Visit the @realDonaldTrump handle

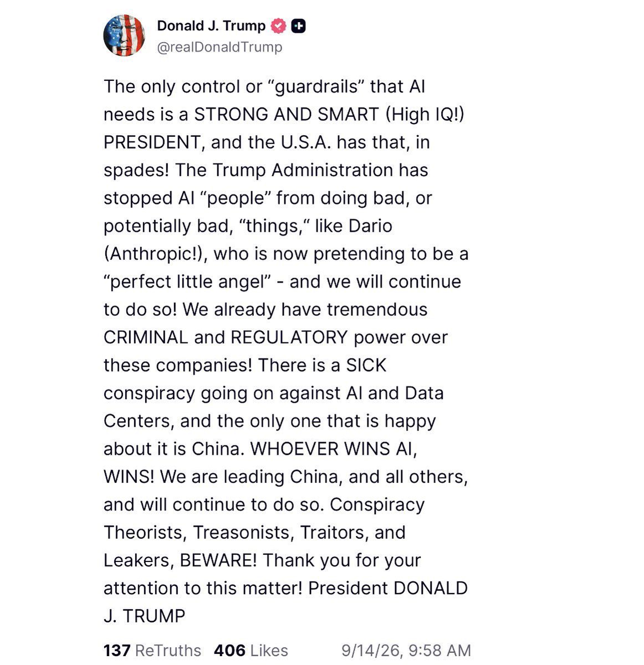click(x=219, y=48)
